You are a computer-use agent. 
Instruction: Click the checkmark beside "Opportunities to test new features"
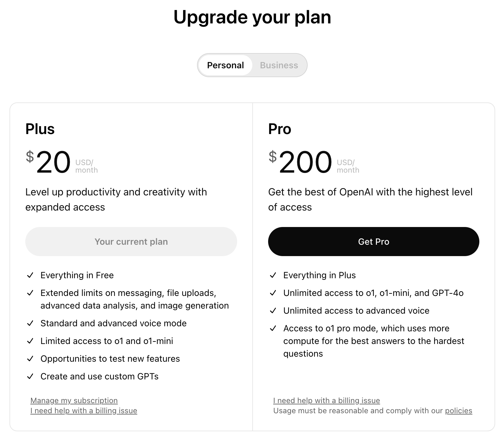coord(30,359)
